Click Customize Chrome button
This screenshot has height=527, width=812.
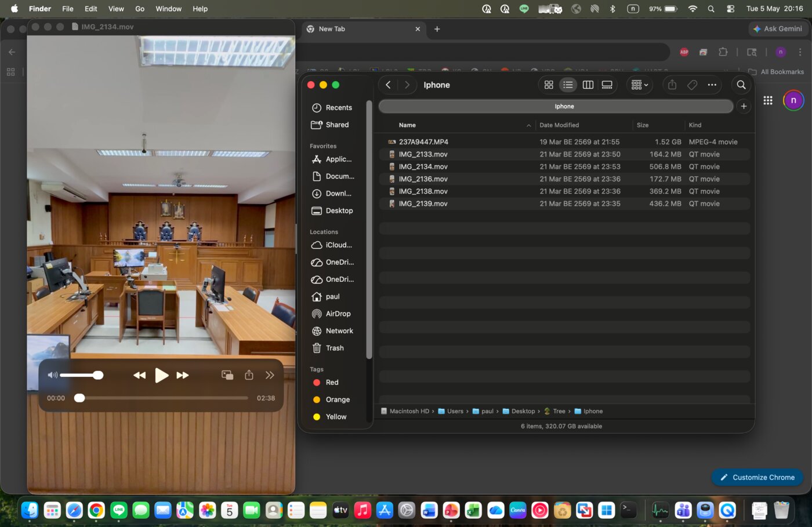click(x=757, y=477)
